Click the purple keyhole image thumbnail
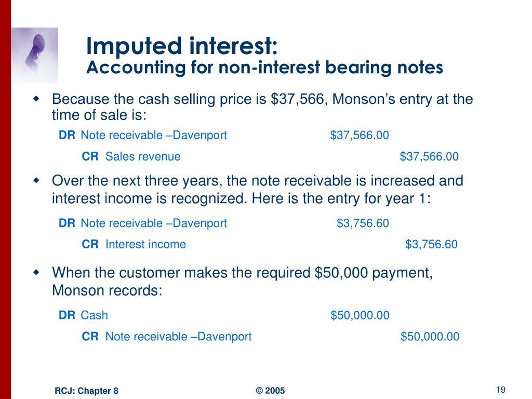 (35, 55)
